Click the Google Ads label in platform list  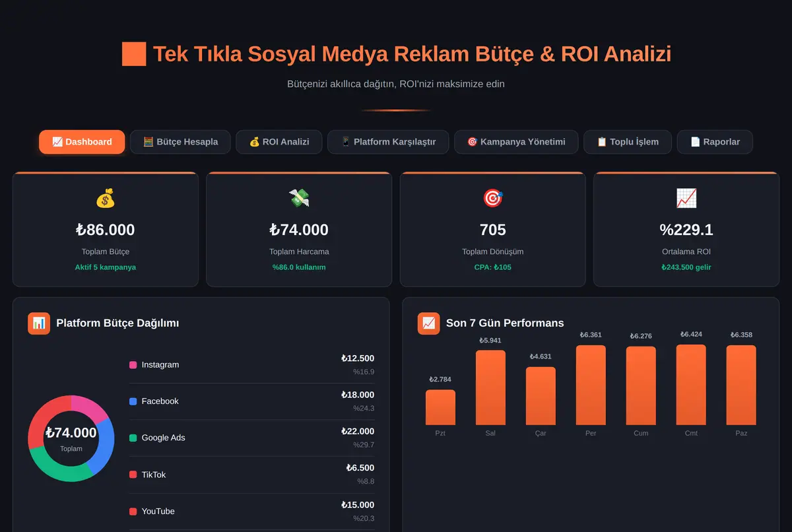coord(164,438)
